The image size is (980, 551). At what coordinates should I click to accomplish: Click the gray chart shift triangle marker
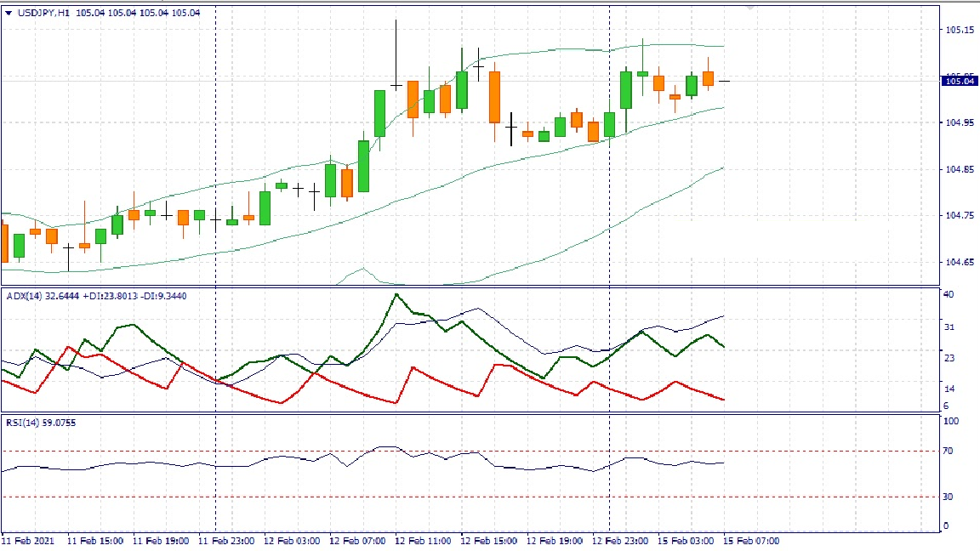[x=749, y=7]
